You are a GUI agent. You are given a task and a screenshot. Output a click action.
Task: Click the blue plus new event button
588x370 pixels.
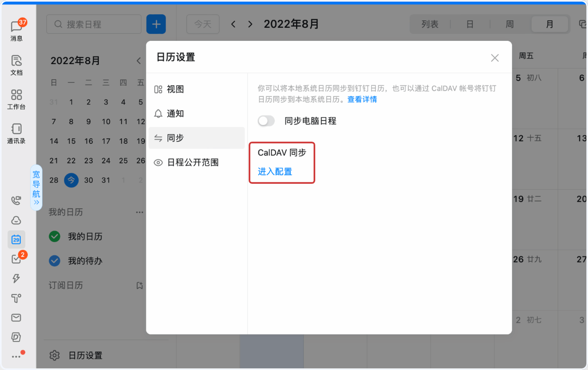coord(156,24)
